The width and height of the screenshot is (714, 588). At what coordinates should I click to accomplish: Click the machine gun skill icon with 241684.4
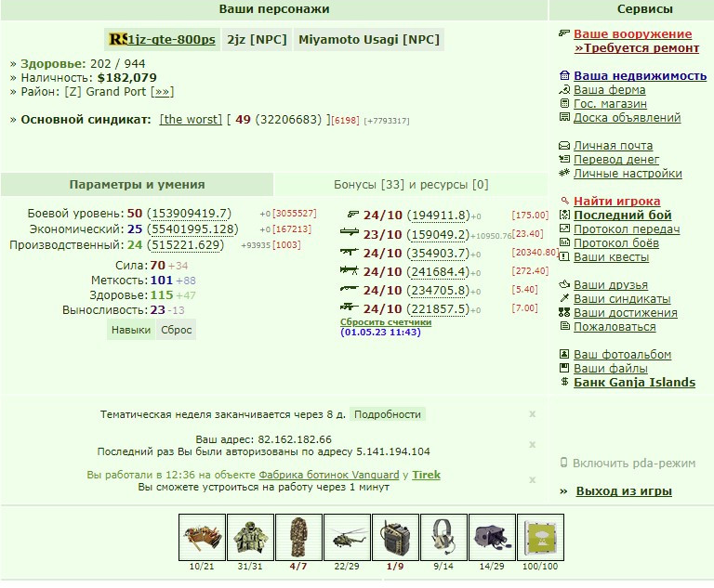[x=350, y=270]
